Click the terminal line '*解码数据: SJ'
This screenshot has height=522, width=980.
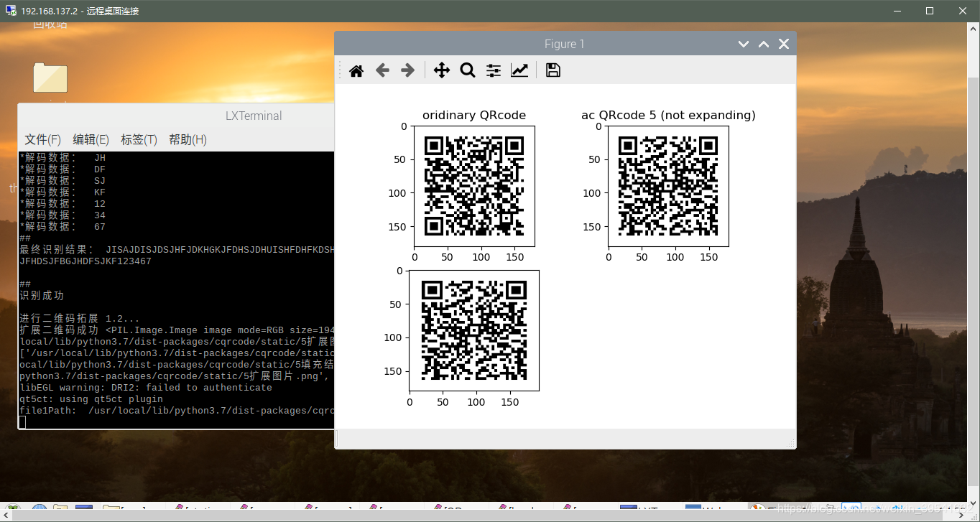pos(63,181)
